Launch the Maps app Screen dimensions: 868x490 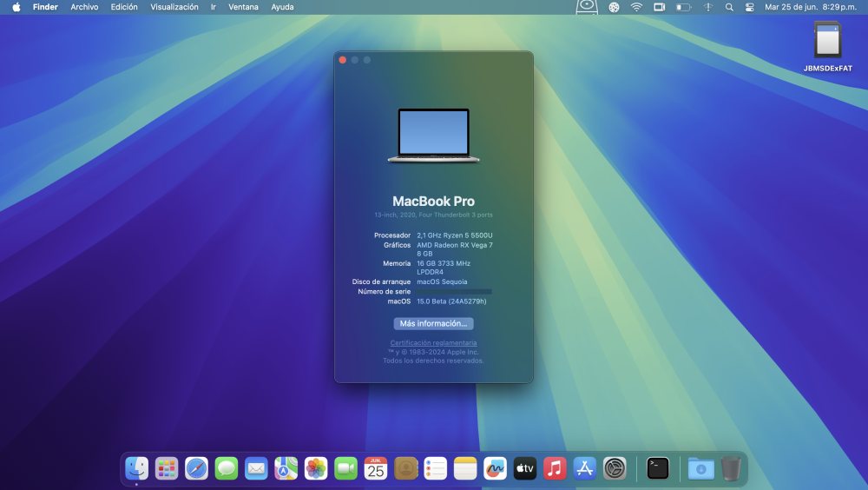(286, 468)
